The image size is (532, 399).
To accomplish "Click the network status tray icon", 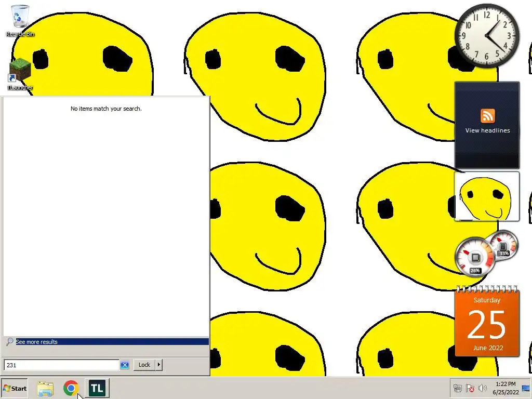I will (x=457, y=388).
